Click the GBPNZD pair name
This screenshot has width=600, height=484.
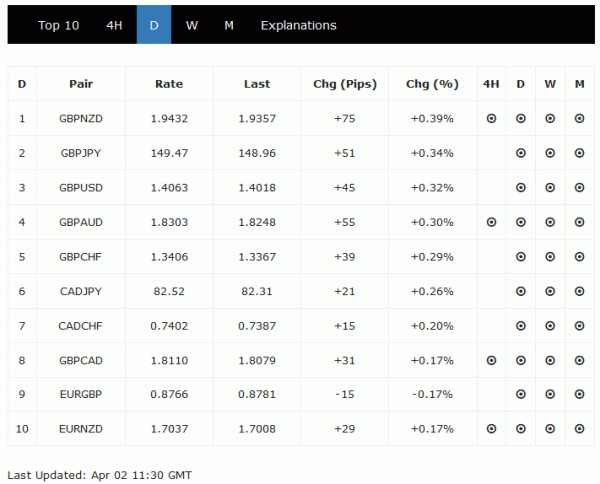tap(81, 118)
